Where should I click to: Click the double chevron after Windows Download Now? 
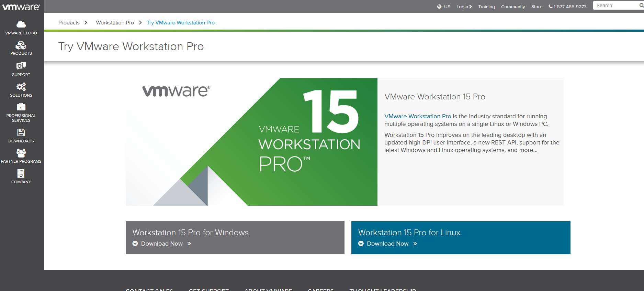(x=189, y=244)
